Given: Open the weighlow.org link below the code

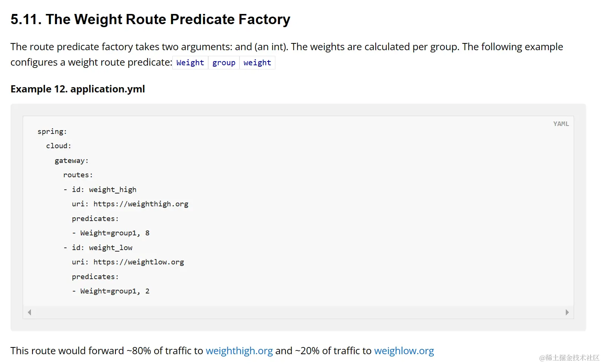Looking at the screenshot, I should (404, 351).
